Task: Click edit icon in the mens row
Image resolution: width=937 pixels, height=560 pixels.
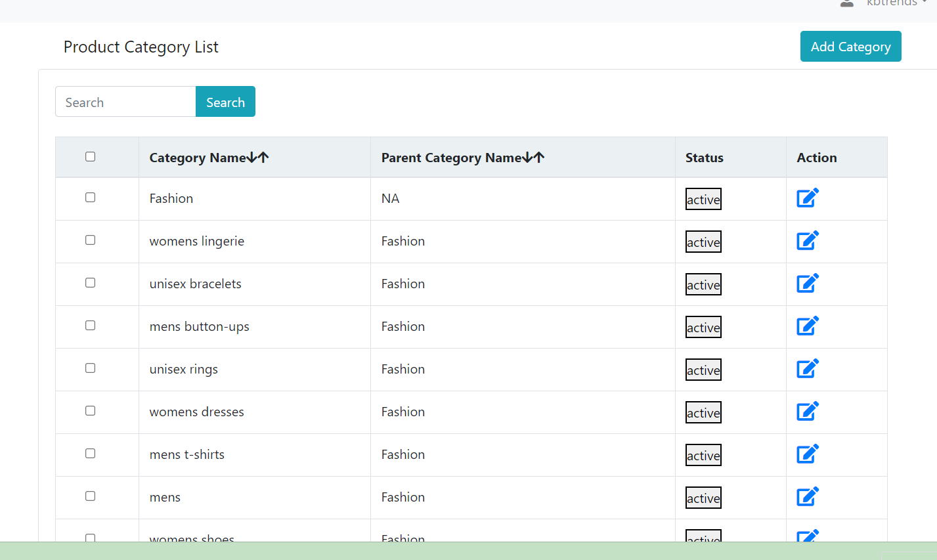Action: tap(808, 496)
